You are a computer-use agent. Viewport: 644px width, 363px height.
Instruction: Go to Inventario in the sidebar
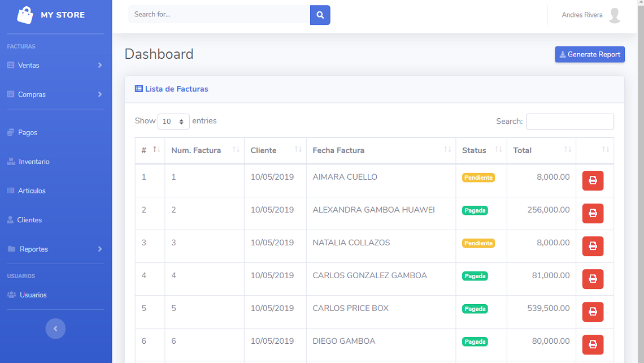pyautogui.click(x=33, y=162)
